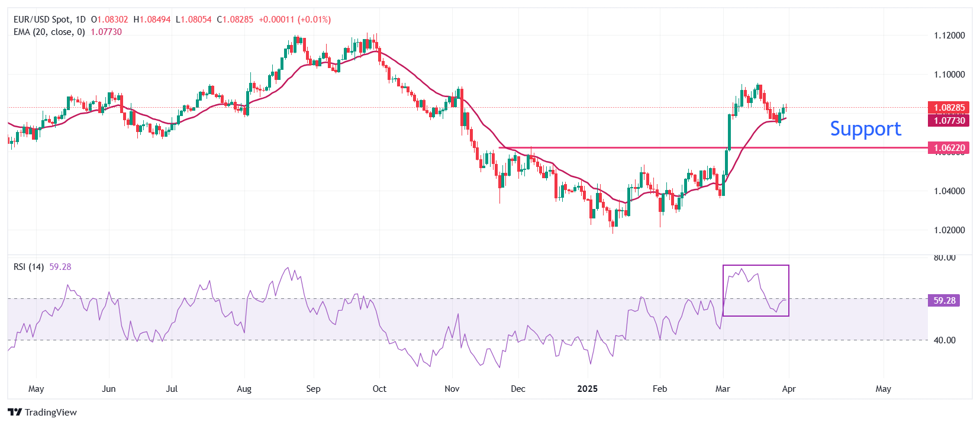Select the Mar label on time axis
The width and height of the screenshot is (980, 425).
[723, 389]
